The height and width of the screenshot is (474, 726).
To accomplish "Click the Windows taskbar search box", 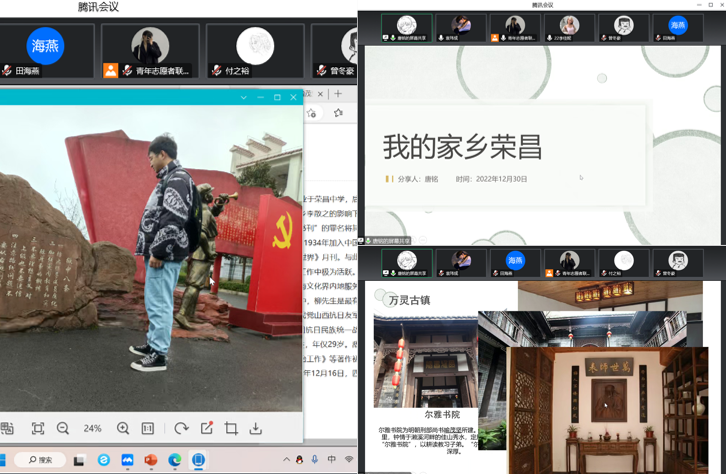I will (x=40, y=460).
